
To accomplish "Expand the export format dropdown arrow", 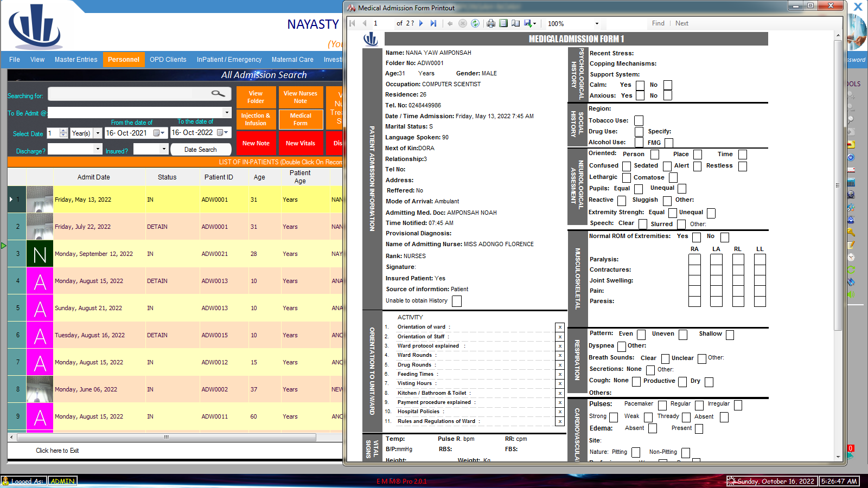I will (534, 23).
